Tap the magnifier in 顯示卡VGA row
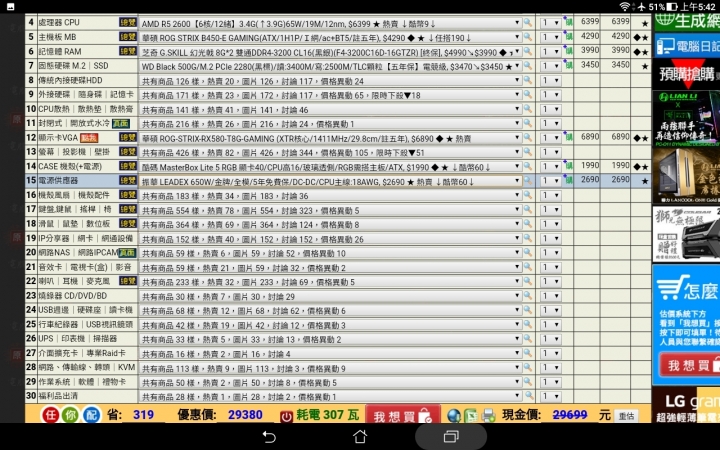Viewport: 720px width, 450px height. pos(528,138)
